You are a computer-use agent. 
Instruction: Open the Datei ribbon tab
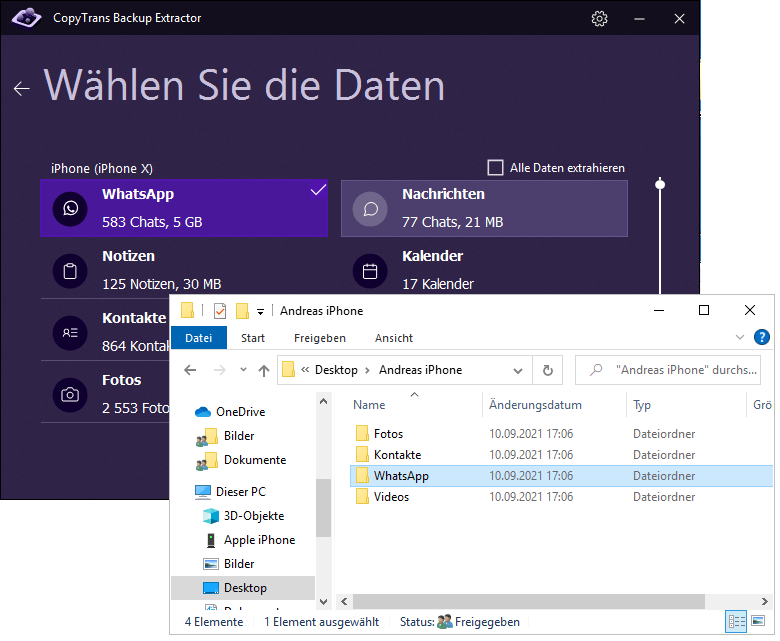tap(198, 338)
